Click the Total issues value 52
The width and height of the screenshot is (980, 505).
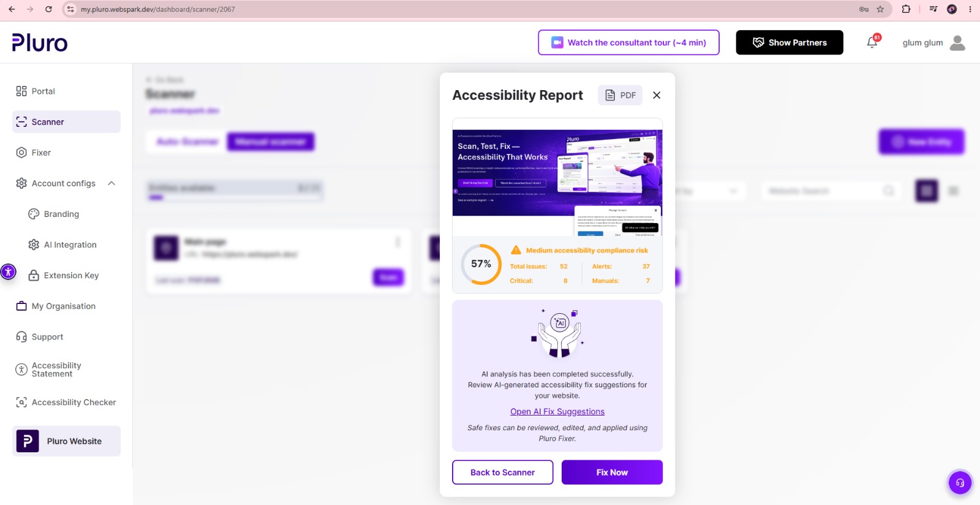(x=563, y=267)
